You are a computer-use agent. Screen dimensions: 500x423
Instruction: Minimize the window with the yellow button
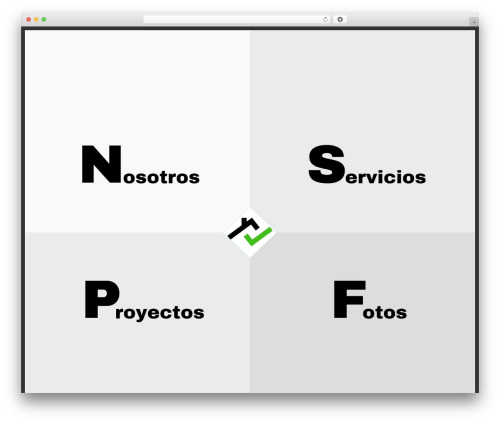tap(36, 20)
